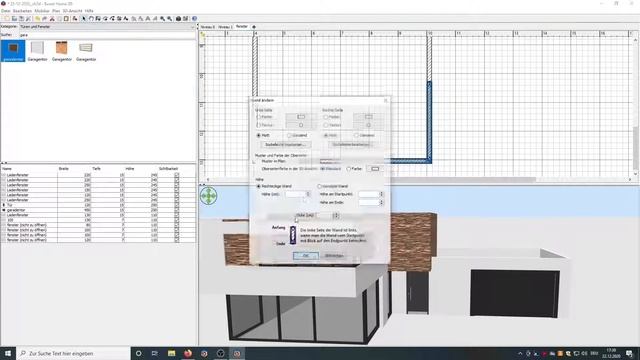
Task: Click the Cut scissors icon
Action: coord(52,18)
